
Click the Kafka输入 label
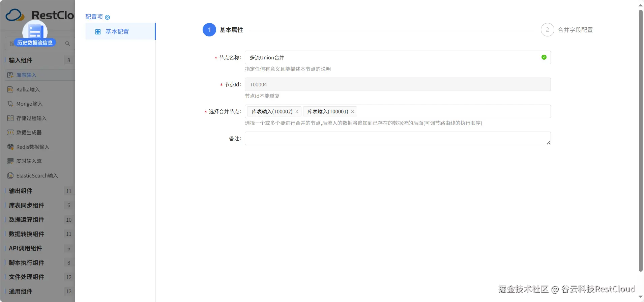pyautogui.click(x=28, y=89)
